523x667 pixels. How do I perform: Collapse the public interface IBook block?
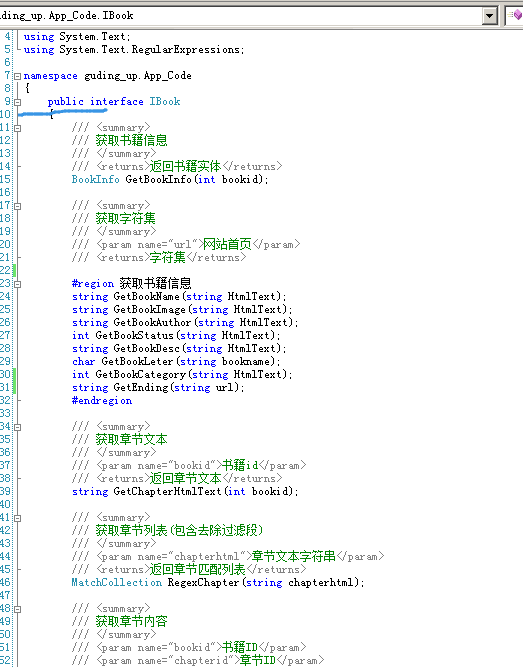point(17,103)
